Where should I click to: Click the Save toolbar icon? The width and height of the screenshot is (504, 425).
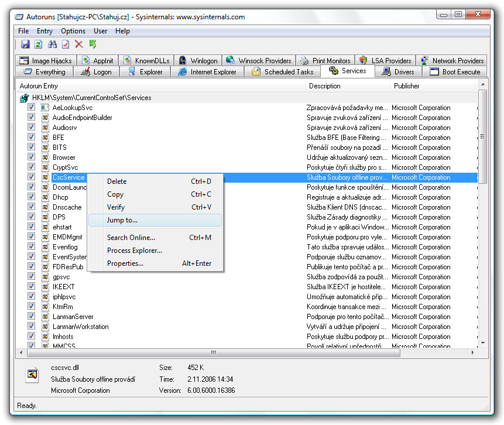tap(25, 44)
